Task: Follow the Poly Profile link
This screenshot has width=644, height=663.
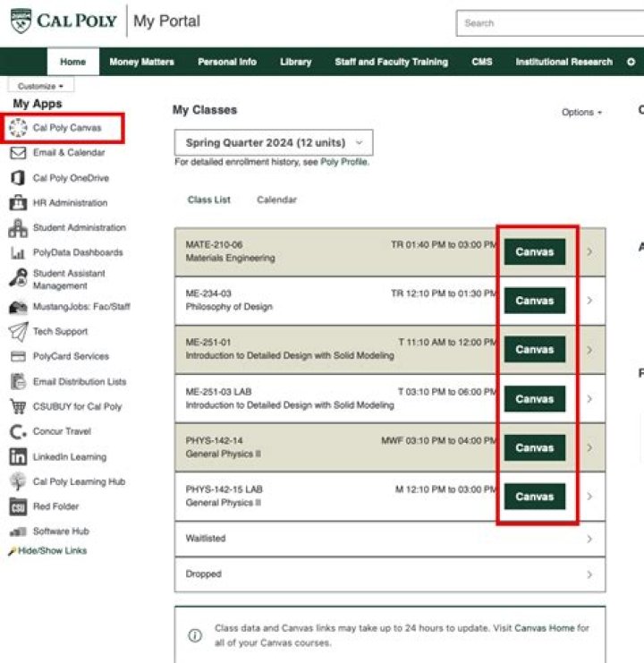Action: [344, 162]
